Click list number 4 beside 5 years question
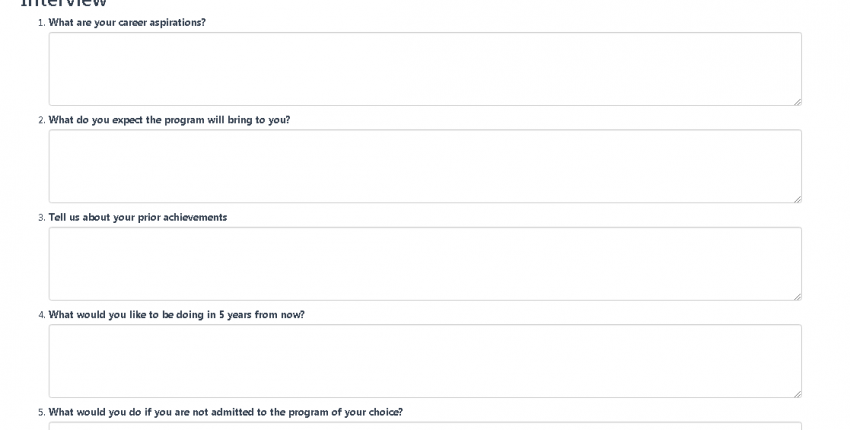Image resolution: width=850 pixels, height=430 pixels. pos(42,315)
